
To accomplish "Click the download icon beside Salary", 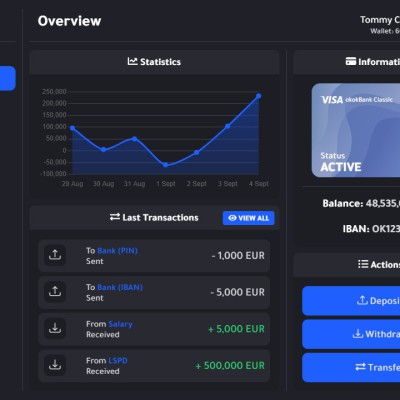I will [55, 328].
